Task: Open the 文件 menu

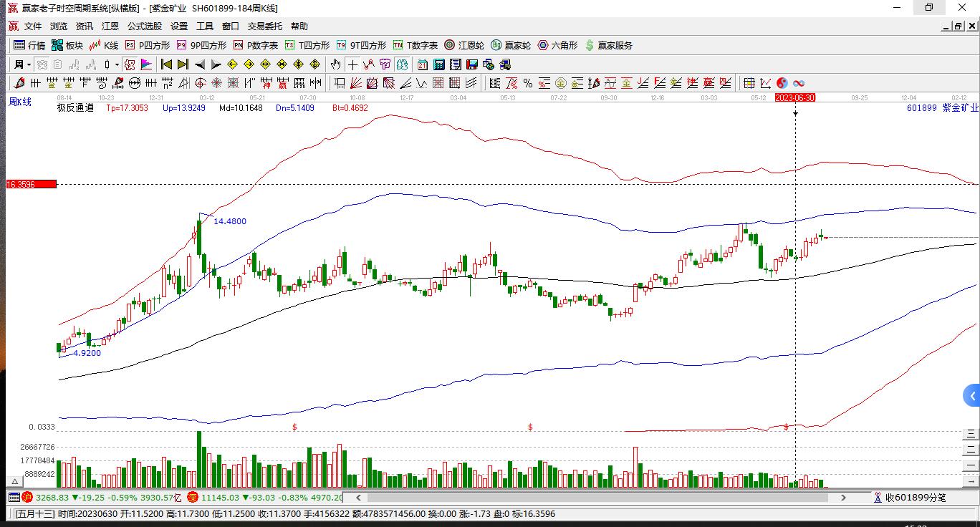Action: pos(33,26)
